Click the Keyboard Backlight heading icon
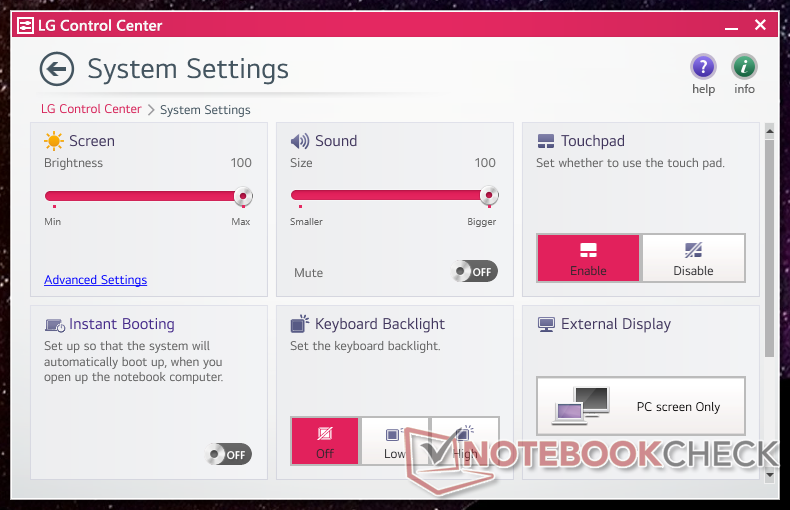The height and width of the screenshot is (510, 790). point(300,324)
